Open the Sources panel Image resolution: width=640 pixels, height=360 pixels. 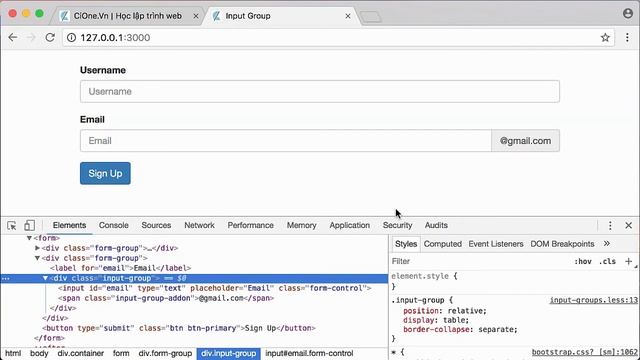156,225
